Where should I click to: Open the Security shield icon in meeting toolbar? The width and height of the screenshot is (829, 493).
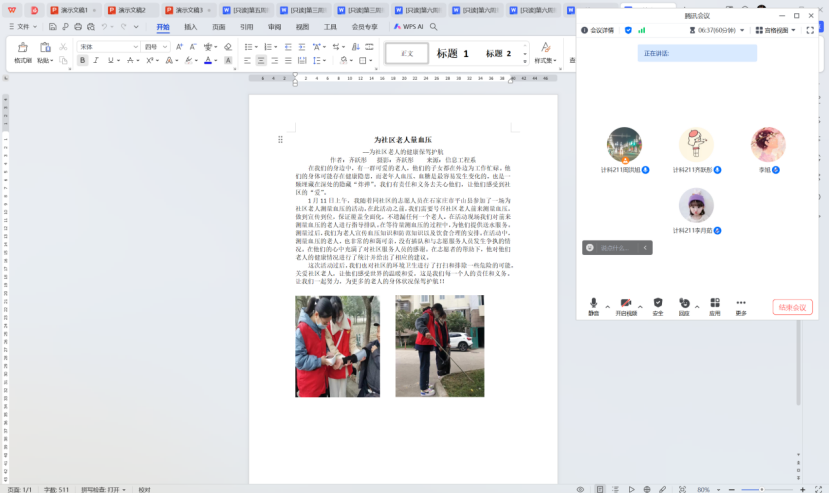[x=658, y=304]
